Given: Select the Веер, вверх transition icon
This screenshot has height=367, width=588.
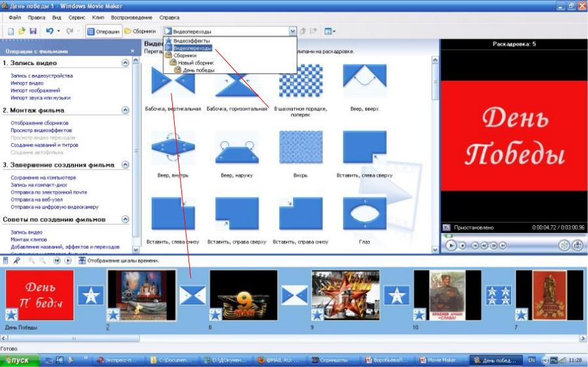Looking at the screenshot, I should pyautogui.click(x=365, y=81).
